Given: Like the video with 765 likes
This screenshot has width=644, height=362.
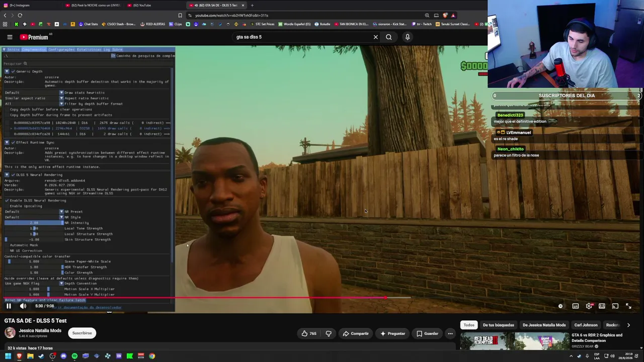Looking at the screenshot, I should (309, 333).
